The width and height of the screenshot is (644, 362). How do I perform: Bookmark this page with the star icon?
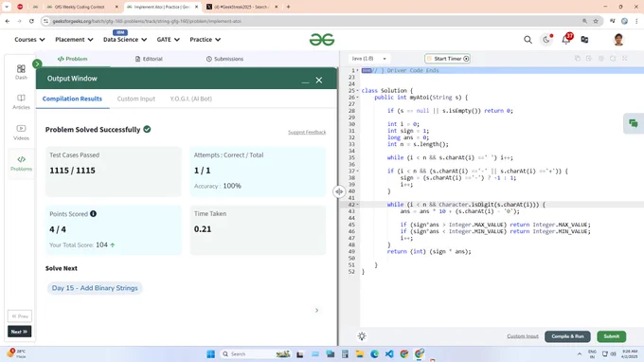(596, 21)
